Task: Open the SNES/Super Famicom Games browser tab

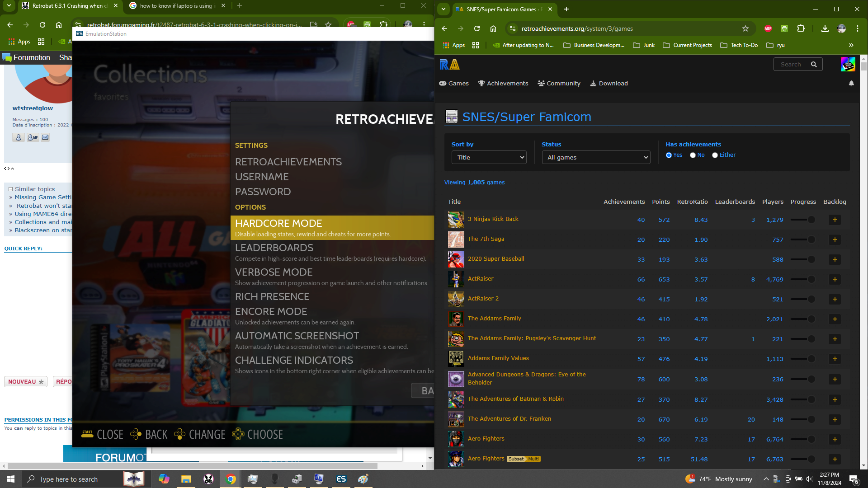Action: tap(500, 9)
